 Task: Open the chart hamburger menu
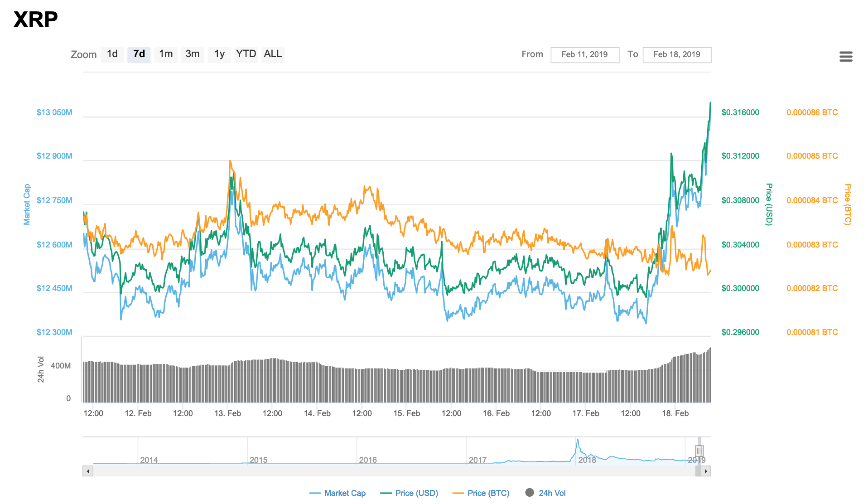(845, 57)
